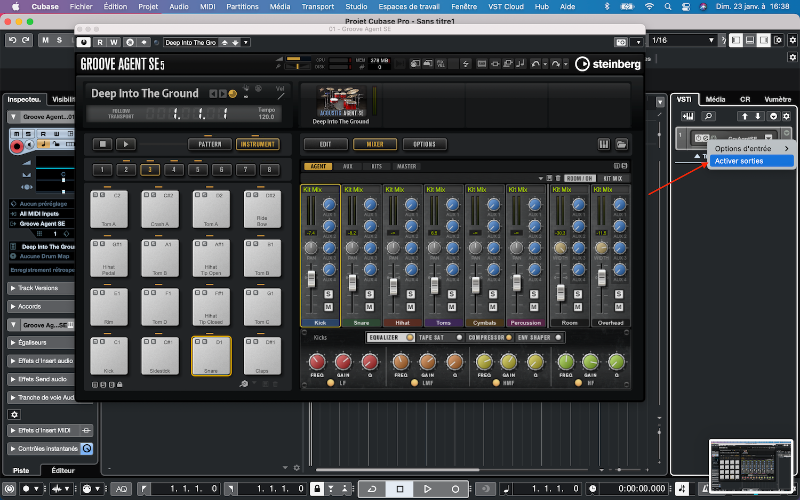Mute the Kick mixer channel
The image size is (800, 500).
pos(328,307)
